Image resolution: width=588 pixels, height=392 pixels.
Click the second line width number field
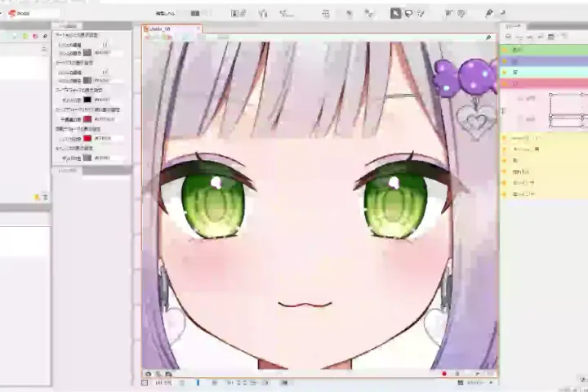[x=105, y=72]
